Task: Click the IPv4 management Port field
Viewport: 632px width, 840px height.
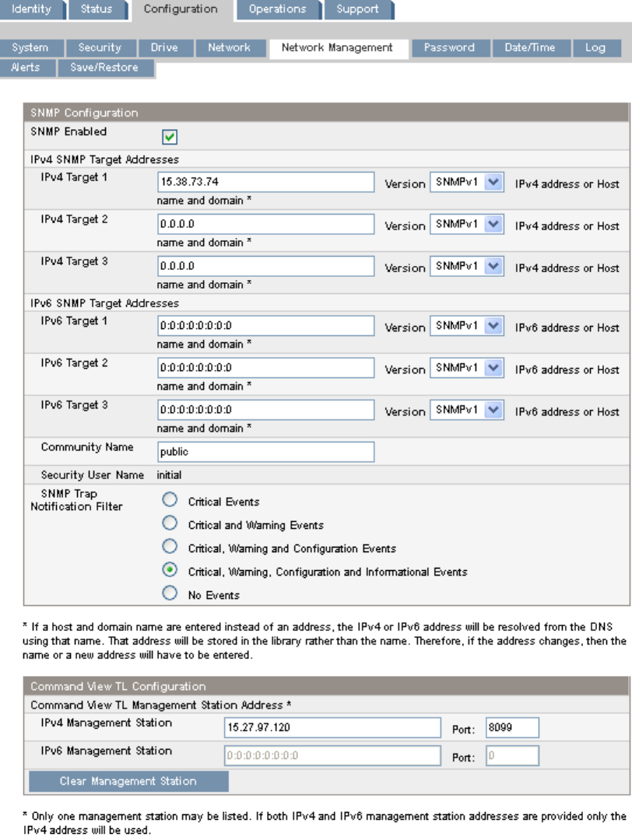Action: pyautogui.click(x=512, y=728)
